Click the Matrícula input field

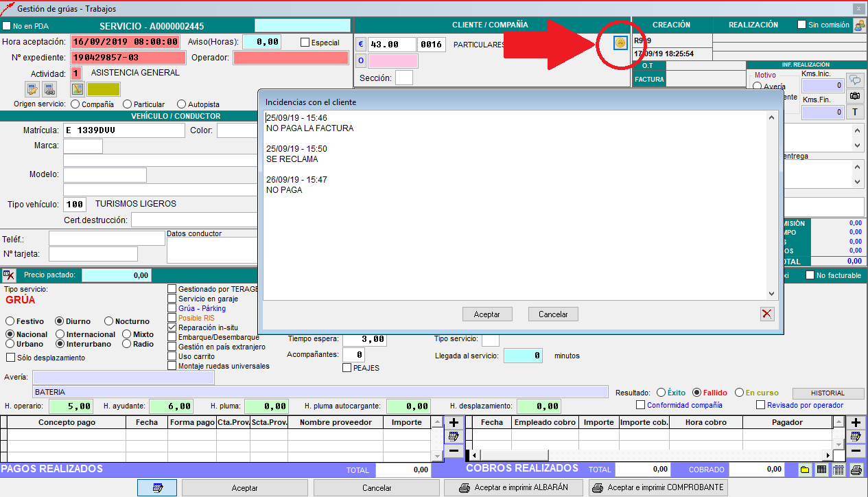tap(124, 130)
